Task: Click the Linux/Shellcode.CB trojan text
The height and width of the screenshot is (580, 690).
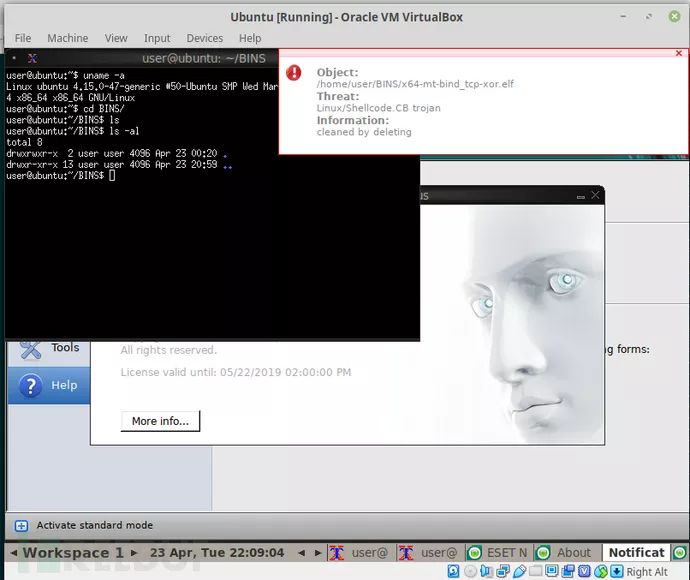Action: pyautogui.click(x=378, y=108)
